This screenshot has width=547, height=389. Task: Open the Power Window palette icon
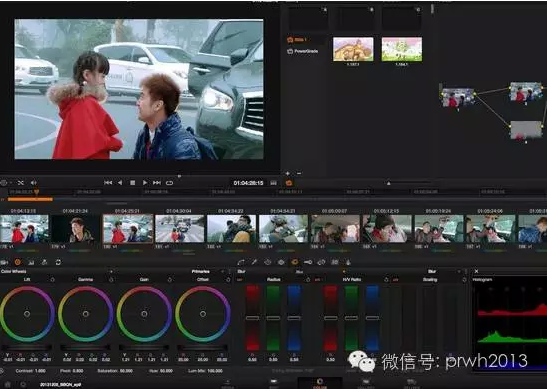pos(268,262)
